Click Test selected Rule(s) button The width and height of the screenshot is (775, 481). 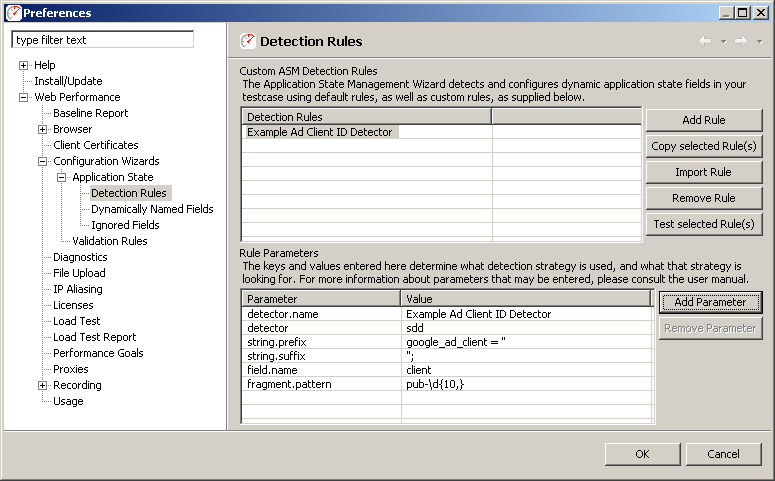703,224
